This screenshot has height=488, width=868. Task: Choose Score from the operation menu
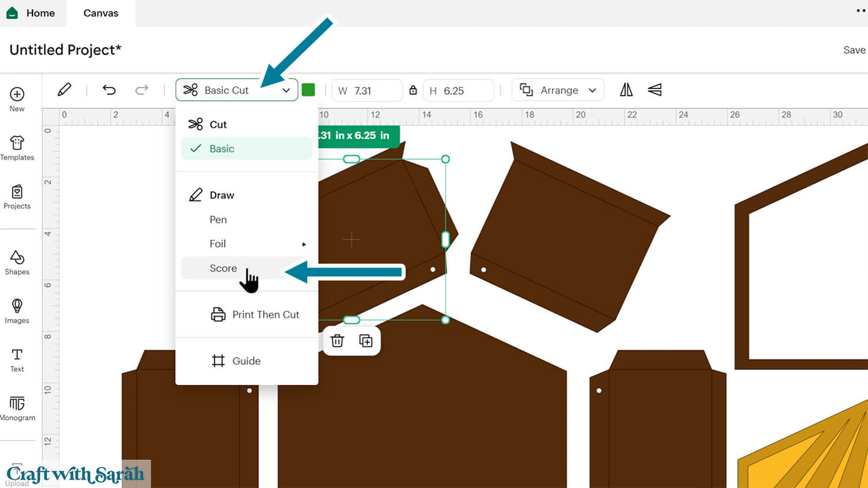(x=223, y=268)
